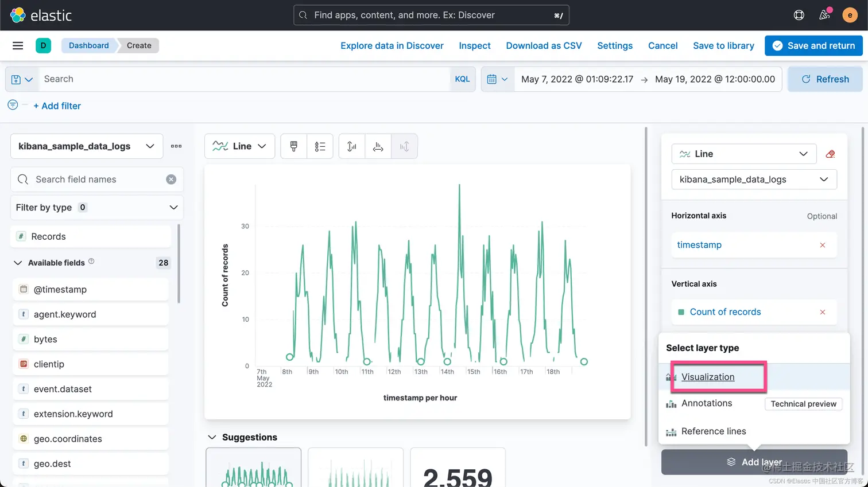868x487 pixels.
Task: Go to the Dashboard breadcrumb
Action: [x=88, y=45]
